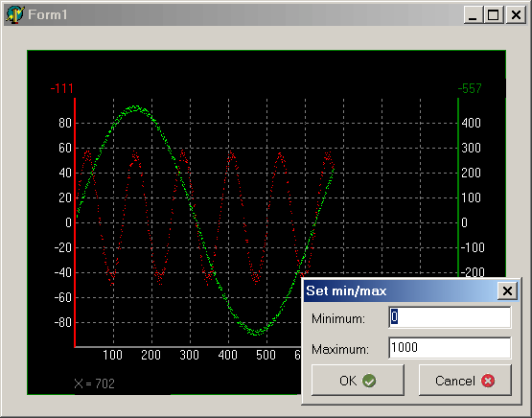Viewport: 532px width, 418px height.
Task: Select the red left vertical axis line
Action: point(75,222)
